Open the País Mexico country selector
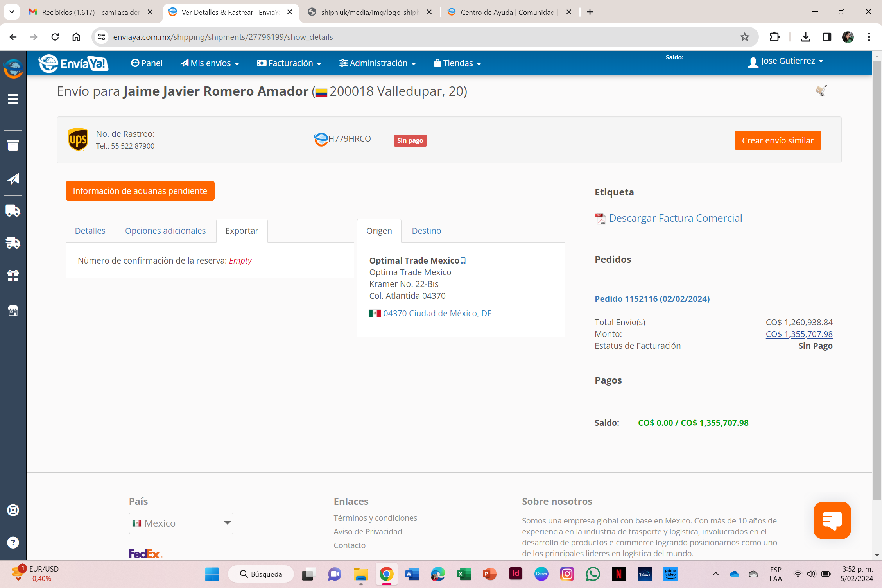 tap(181, 523)
